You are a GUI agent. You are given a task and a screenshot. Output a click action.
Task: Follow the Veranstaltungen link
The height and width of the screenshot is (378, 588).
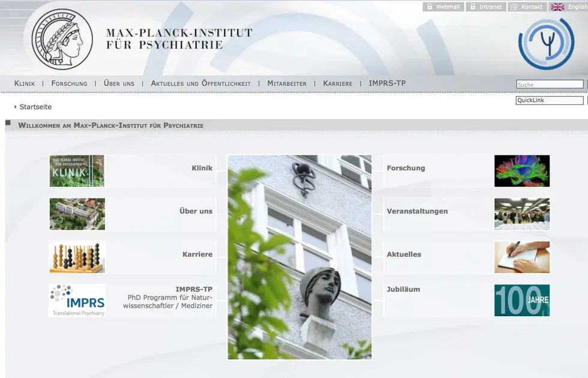pyautogui.click(x=417, y=211)
